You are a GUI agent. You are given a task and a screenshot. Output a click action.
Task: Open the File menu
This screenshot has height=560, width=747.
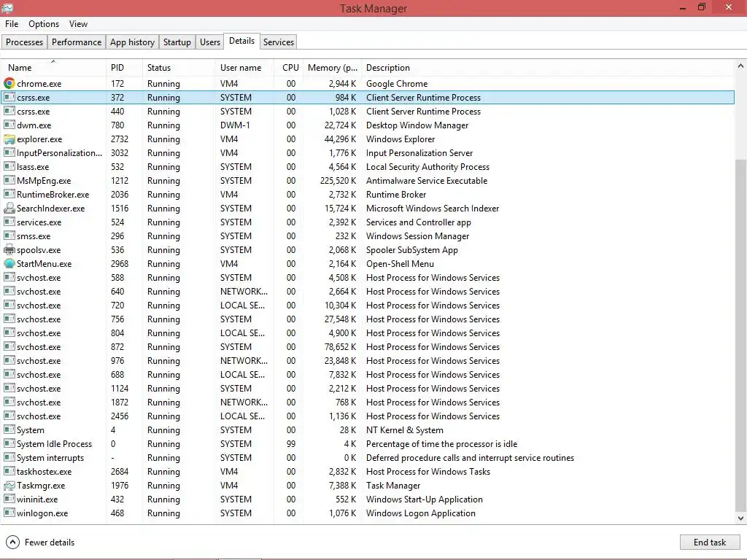point(12,24)
